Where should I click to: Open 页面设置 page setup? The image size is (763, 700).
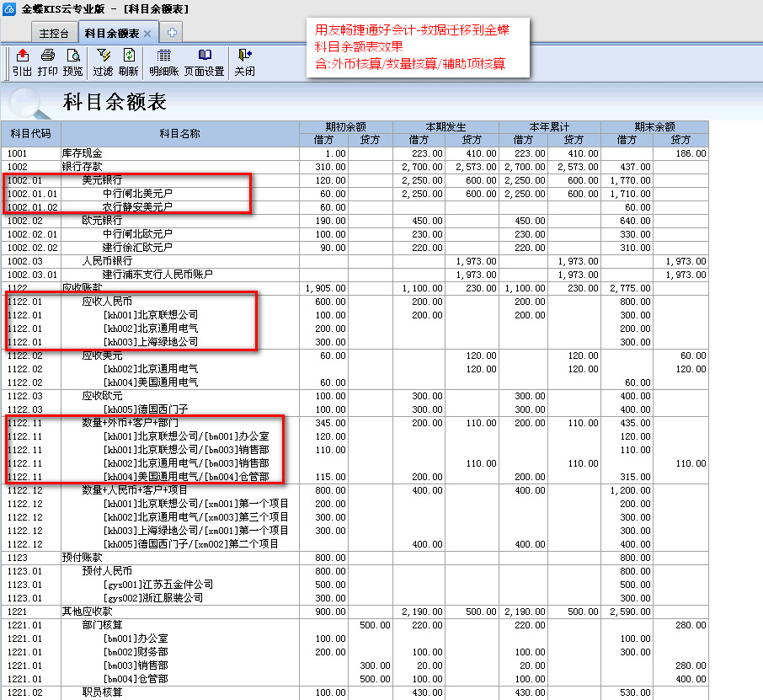(204, 62)
